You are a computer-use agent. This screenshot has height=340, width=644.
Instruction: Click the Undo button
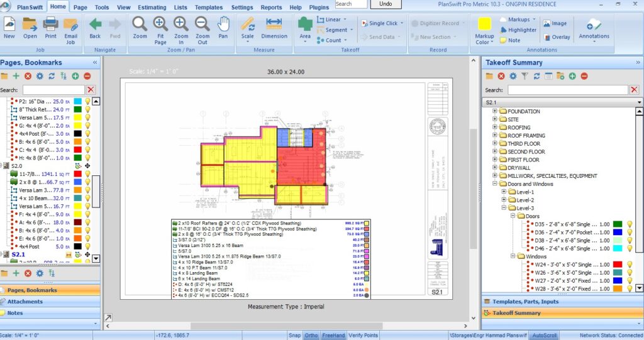(x=386, y=4)
